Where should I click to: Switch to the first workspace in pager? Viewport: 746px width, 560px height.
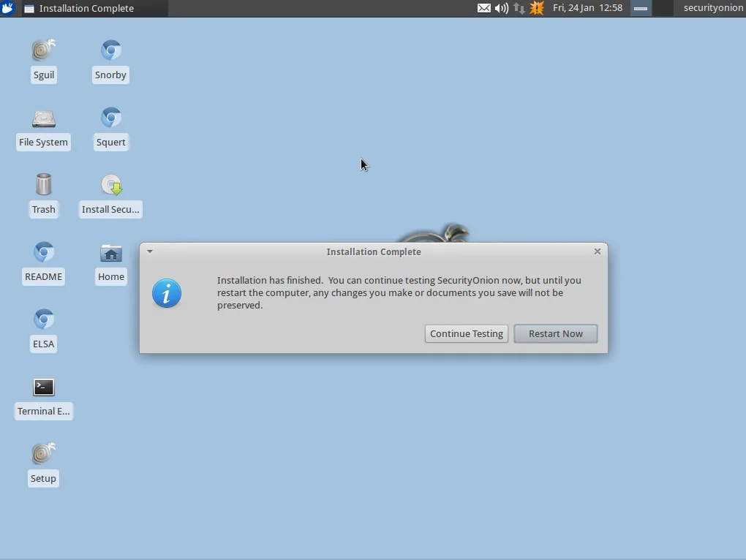(x=641, y=8)
